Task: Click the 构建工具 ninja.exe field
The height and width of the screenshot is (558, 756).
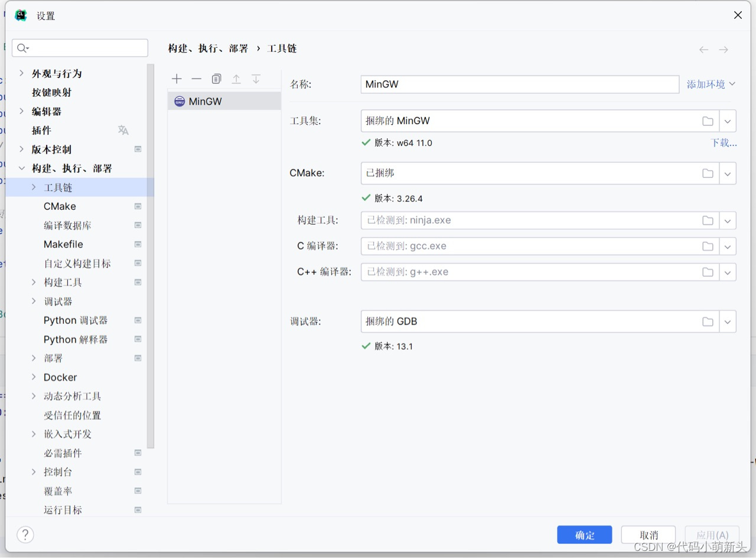Action: point(540,220)
